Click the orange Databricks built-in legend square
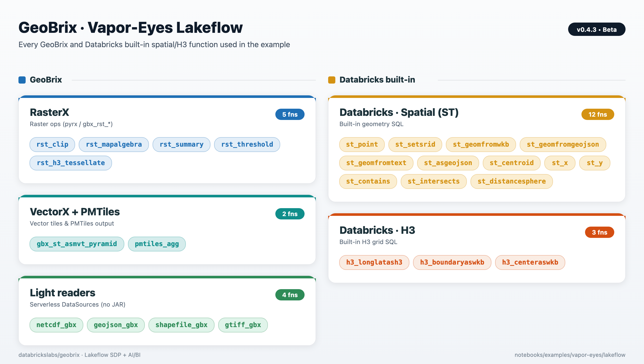 [x=332, y=80]
